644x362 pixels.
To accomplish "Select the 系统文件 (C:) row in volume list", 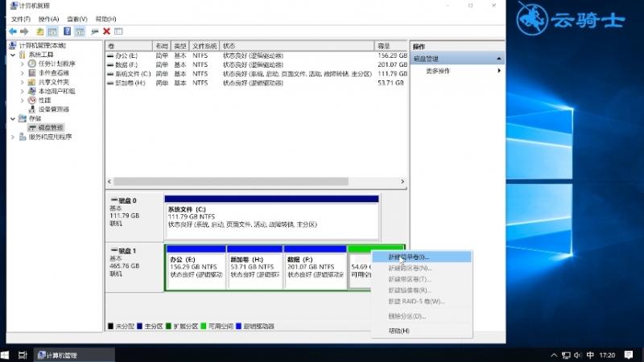I will [257, 73].
